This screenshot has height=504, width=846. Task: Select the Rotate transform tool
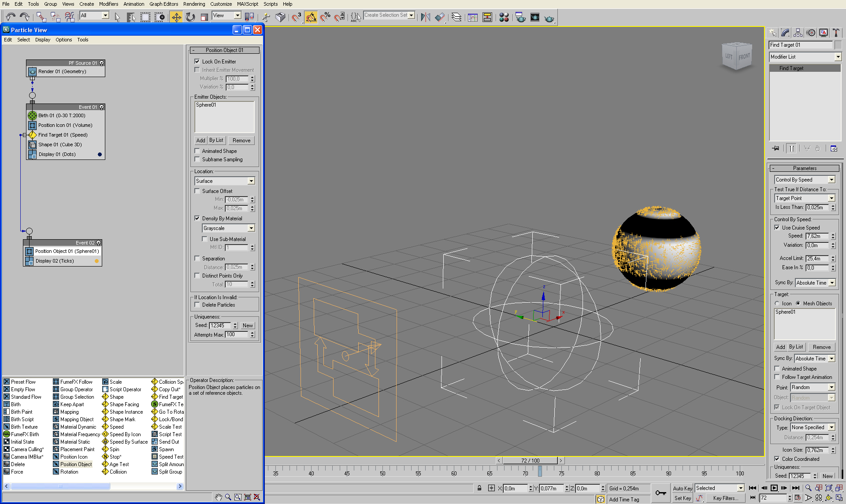point(190,17)
